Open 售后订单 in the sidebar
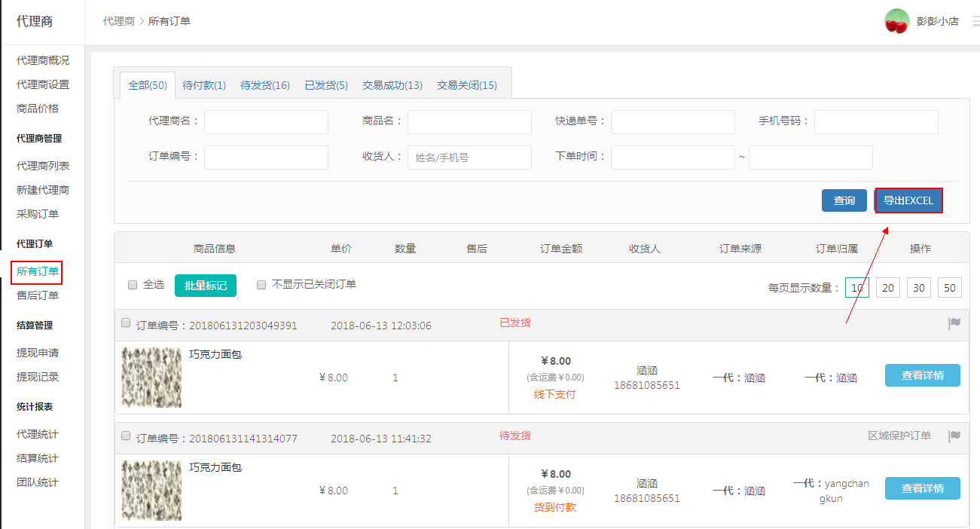Image resolution: width=980 pixels, height=529 pixels. pos(38,295)
